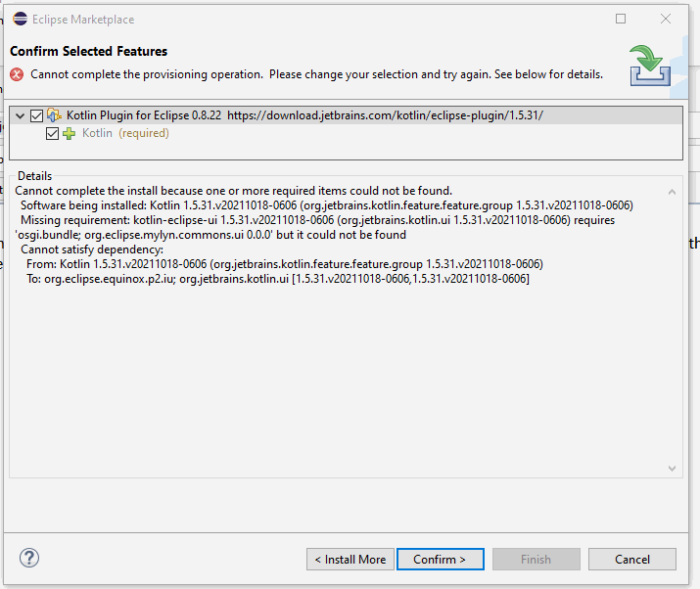Screen dimensions: 700x589
Task: Click Details scrollbar down arrow
Action: click(672, 468)
